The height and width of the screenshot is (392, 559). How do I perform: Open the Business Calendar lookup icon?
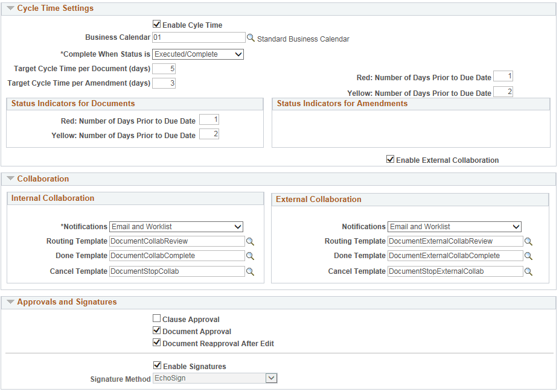(x=250, y=37)
